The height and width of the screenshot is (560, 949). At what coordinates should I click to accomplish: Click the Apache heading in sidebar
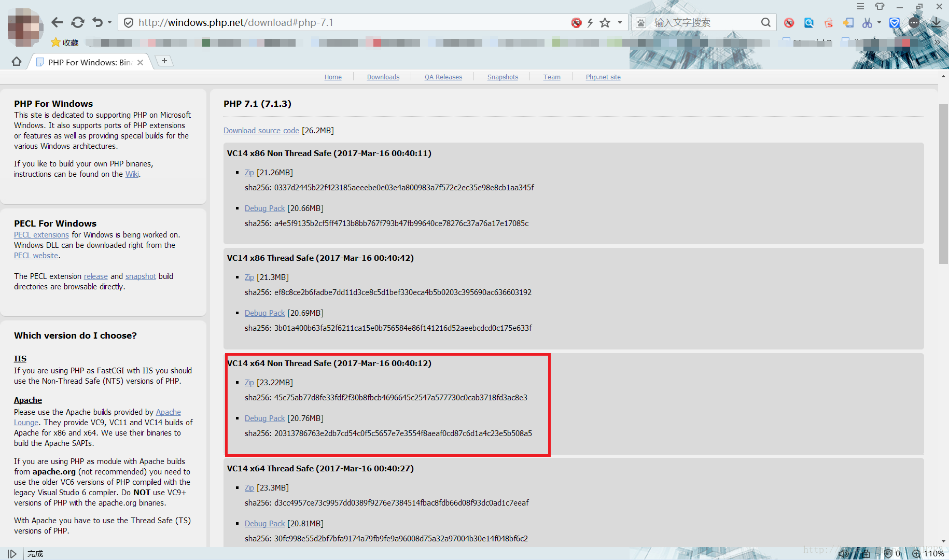click(28, 400)
